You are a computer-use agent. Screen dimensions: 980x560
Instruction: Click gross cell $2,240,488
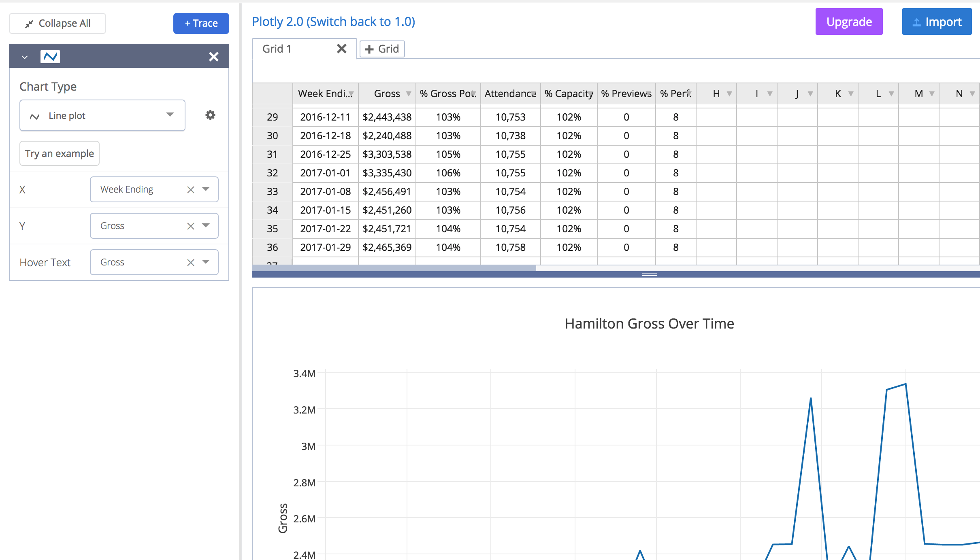pos(387,136)
